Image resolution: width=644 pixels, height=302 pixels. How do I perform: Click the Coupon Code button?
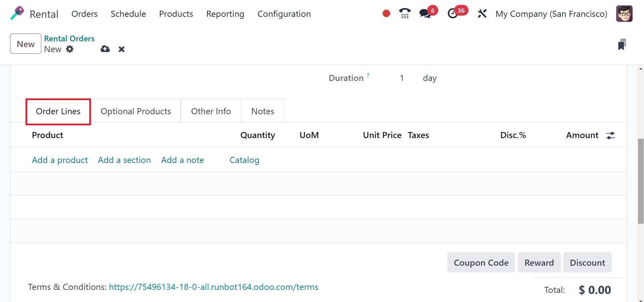click(x=481, y=262)
